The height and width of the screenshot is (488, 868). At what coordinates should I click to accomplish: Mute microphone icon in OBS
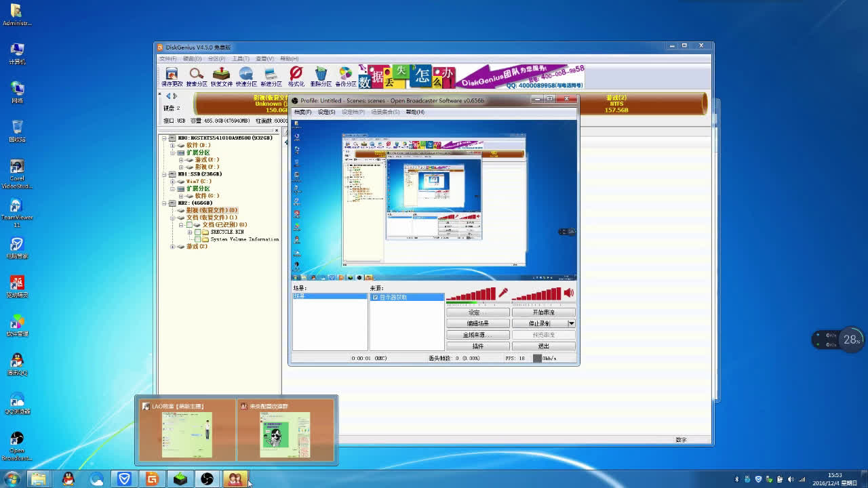coord(503,293)
